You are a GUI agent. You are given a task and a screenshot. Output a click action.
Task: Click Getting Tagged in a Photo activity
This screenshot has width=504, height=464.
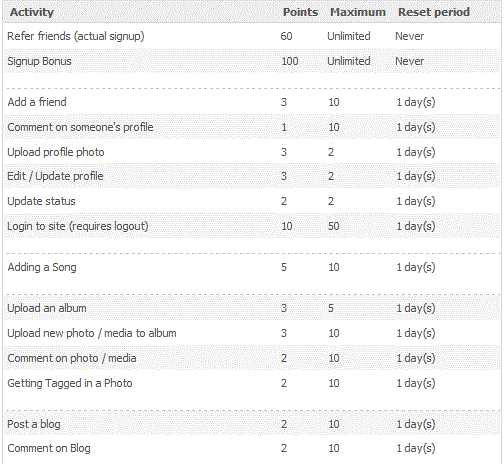70,383
